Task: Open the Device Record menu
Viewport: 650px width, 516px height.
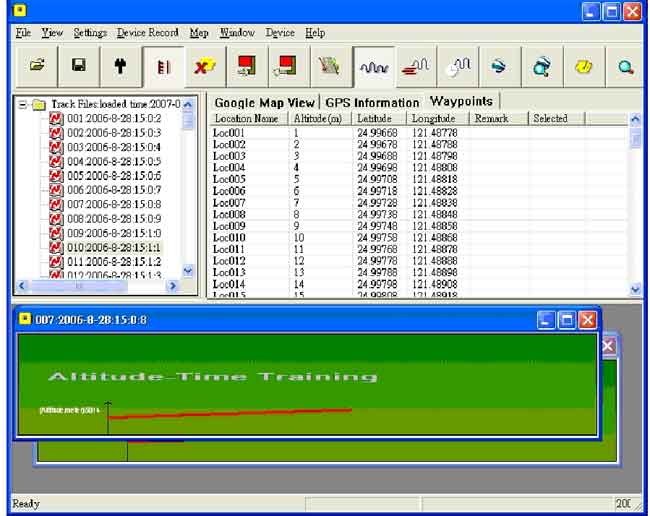Action: 147,33
